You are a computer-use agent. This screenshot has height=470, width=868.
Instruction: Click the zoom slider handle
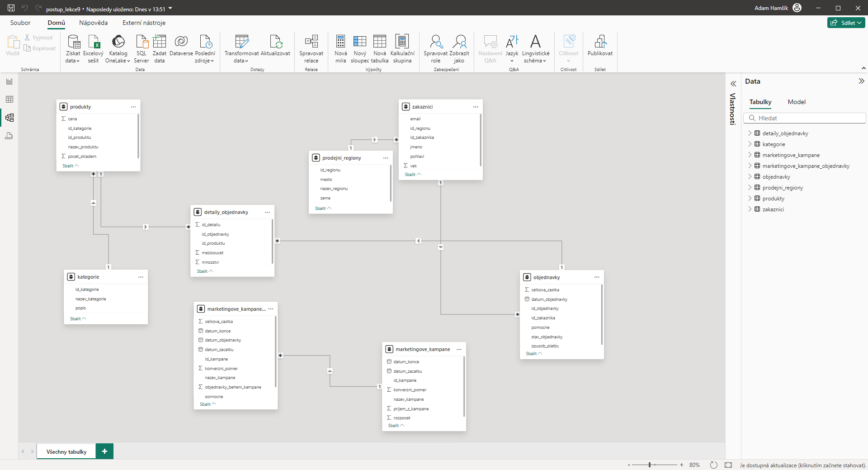(x=650, y=465)
